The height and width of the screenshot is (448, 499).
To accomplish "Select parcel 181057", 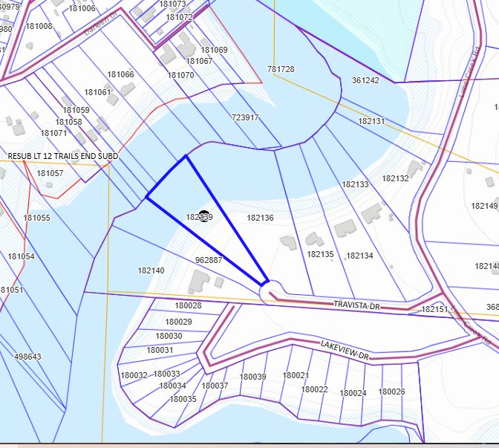I will (x=50, y=173).
